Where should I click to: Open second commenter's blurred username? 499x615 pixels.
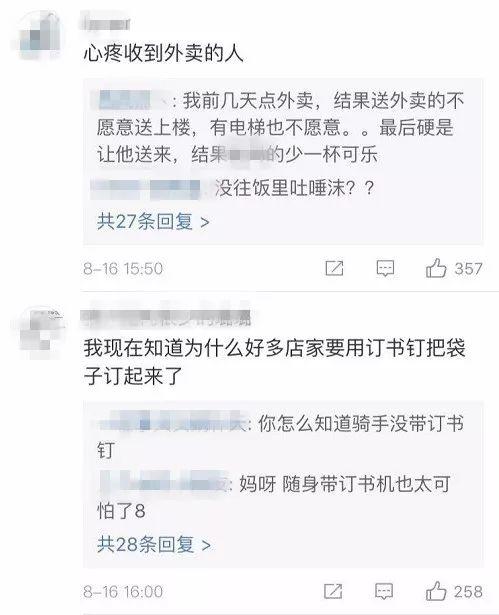pyautogui.click(x=166, y=316)
